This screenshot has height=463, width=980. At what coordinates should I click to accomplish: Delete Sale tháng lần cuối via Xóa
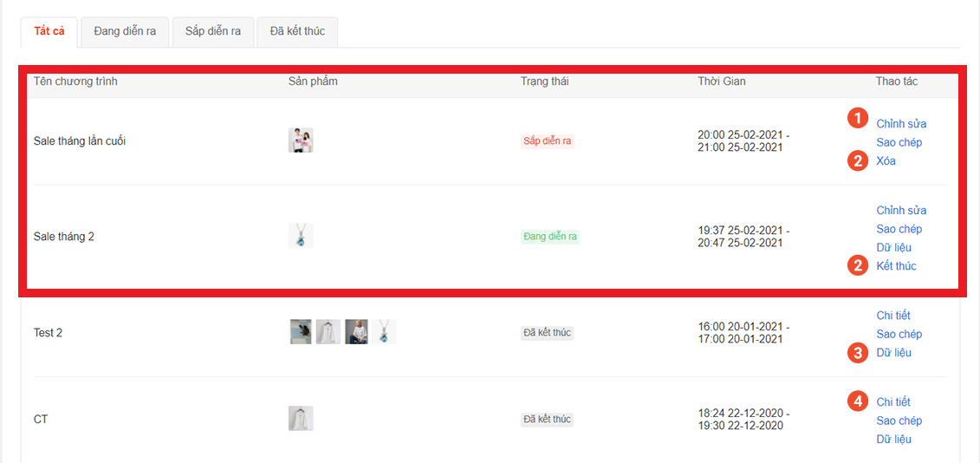(886, 161)
